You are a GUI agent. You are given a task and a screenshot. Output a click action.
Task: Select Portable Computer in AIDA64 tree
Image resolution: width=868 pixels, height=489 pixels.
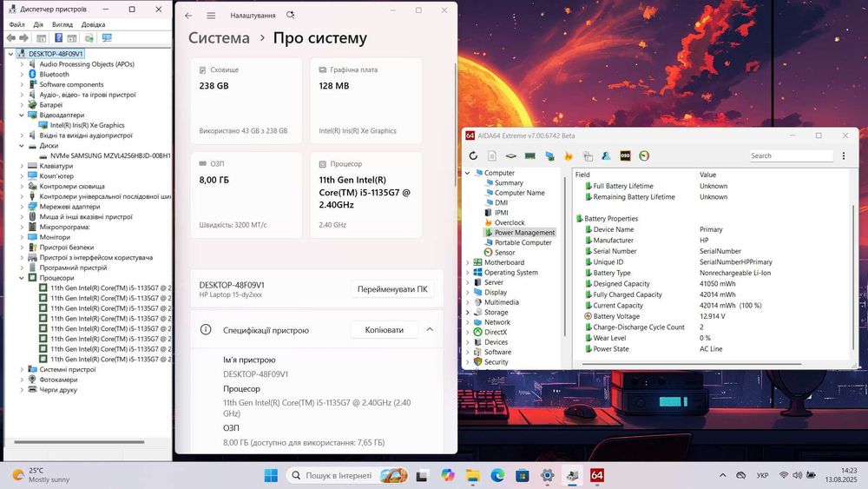pyautogui.click(x=523, y=242)
